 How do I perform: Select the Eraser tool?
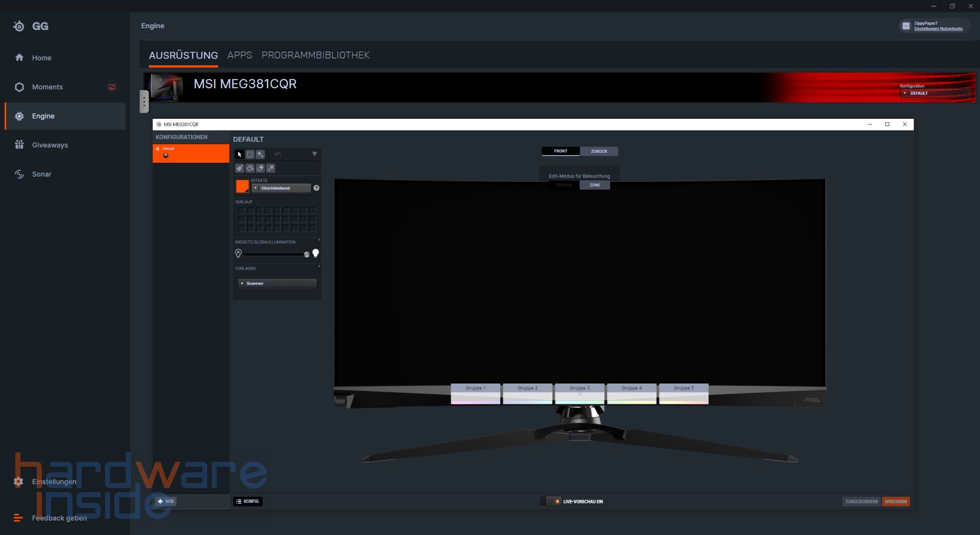260,168
